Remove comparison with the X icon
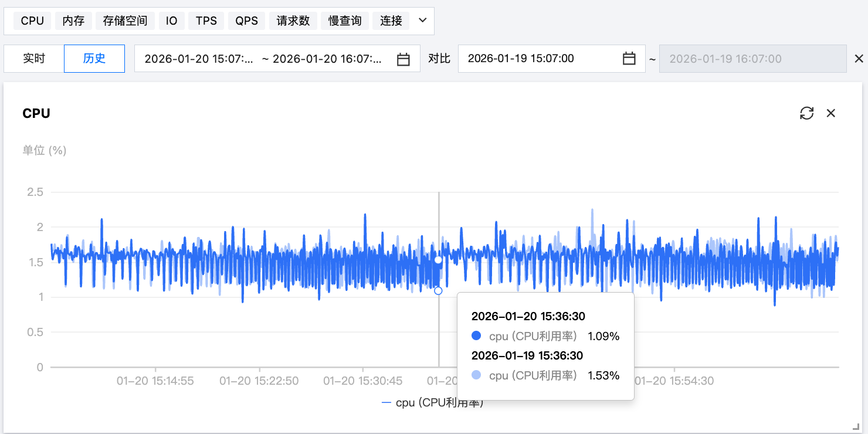Viewport: 868px width, 434px height. point(859,59)
